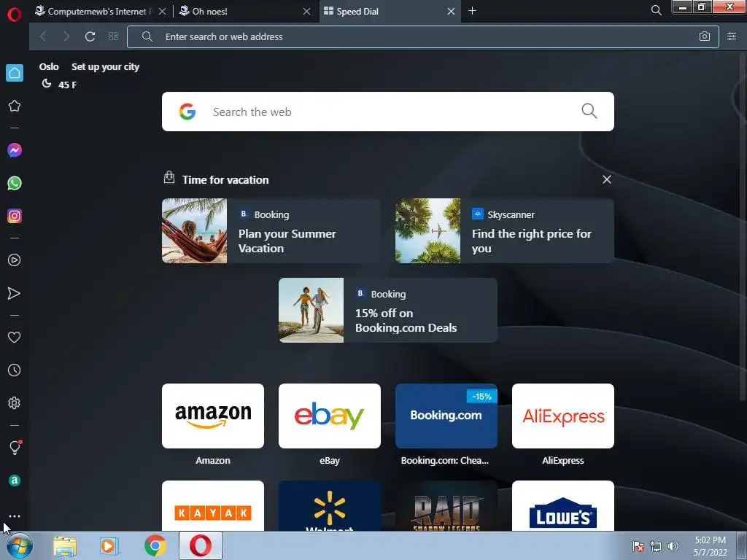Click the Opera taskbar button
747x560 pixels.
pos(201,546)
